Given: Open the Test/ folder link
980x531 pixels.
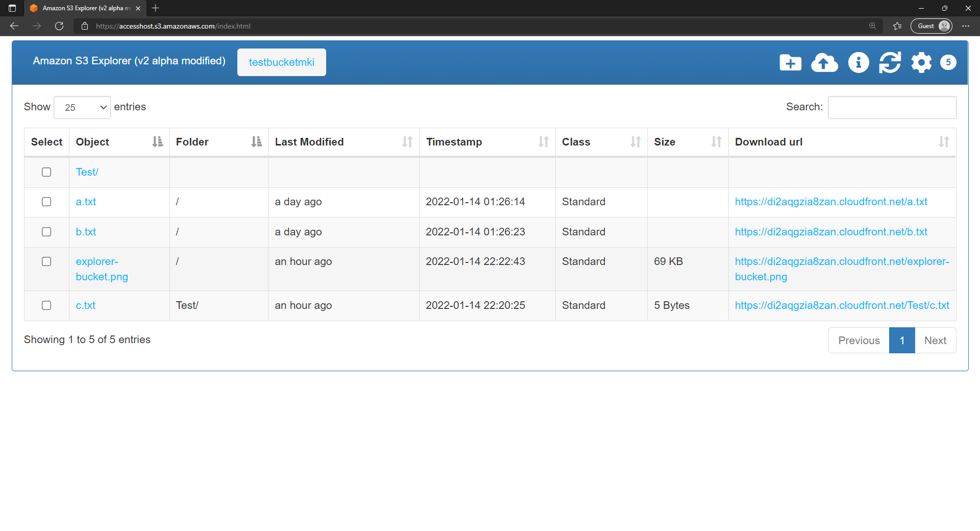Looking at the screenshot, I should pos(87,172).
